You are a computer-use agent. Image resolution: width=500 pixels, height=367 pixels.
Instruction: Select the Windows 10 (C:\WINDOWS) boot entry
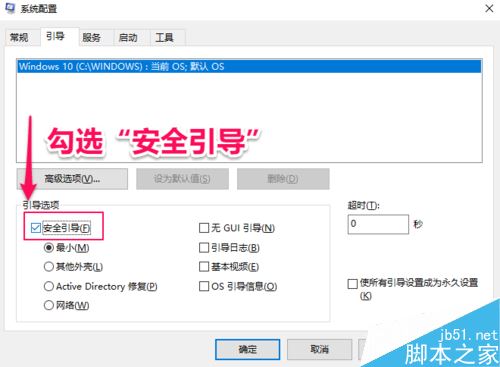(x=249, y=66)
